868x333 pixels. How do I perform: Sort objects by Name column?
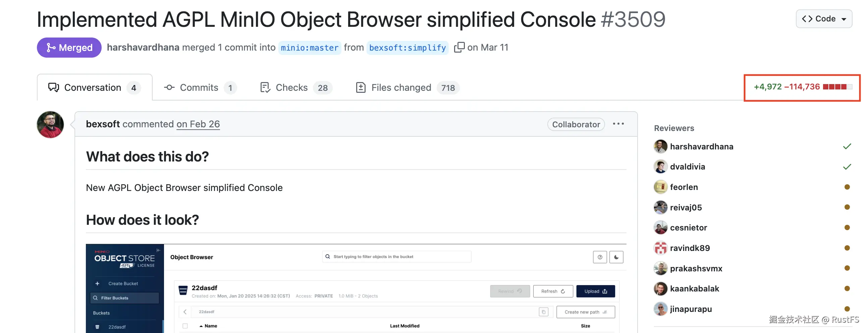point(211,326)
